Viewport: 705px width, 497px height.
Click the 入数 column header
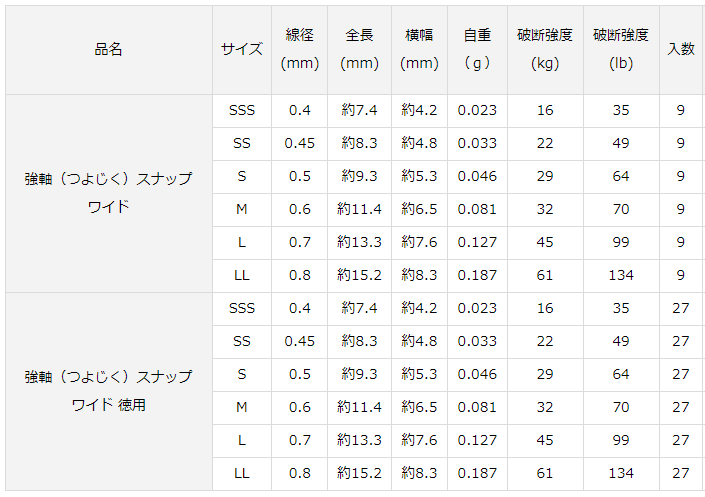coord(680,49)
